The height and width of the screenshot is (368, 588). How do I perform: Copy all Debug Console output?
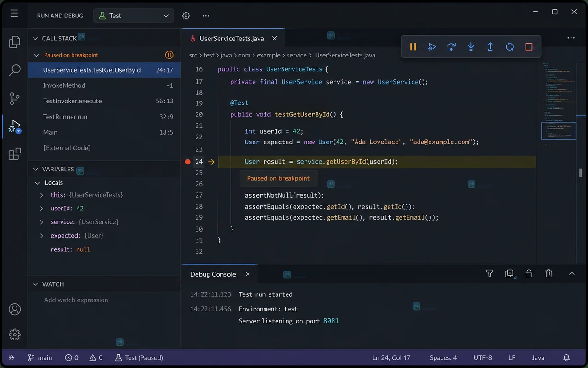(x=509, y=273)
